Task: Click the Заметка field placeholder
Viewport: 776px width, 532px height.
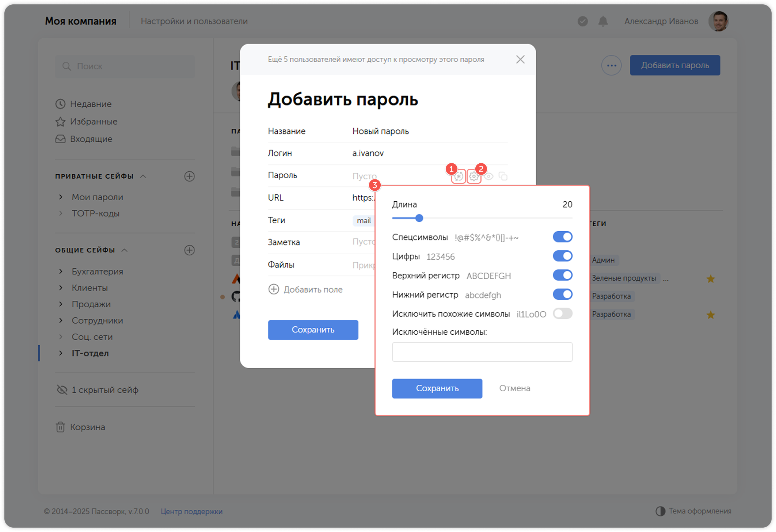Action: click(x=364, y=242)
